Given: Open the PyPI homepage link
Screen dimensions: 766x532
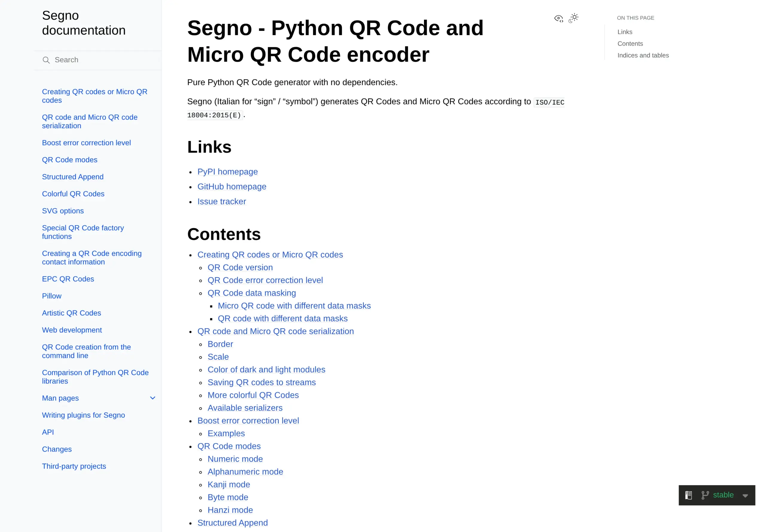Looking at the screenshot, I should (x=227, y=171).
